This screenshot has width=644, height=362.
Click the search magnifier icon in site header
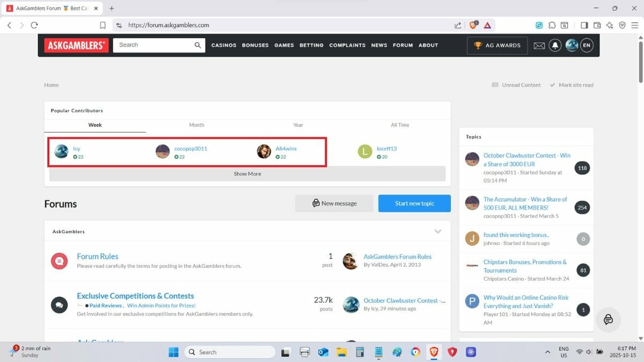tap(198, 46)
